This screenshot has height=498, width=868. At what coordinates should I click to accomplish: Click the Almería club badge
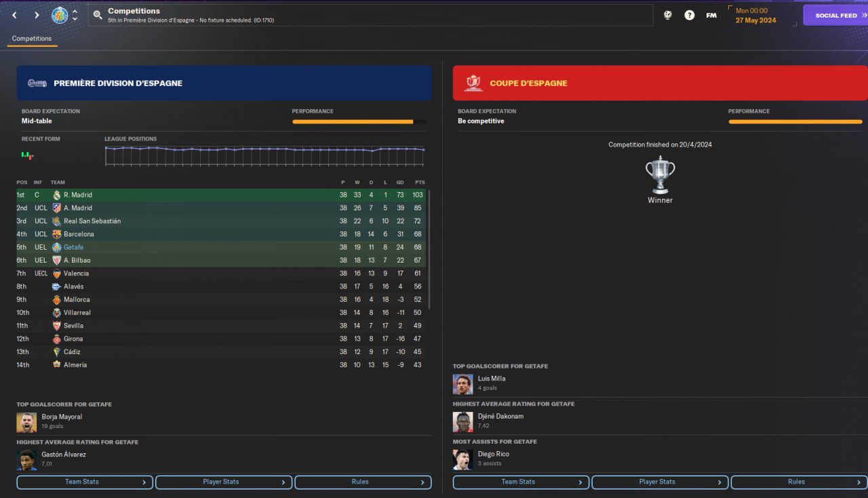pyautogui.click(x=57, y=365)
